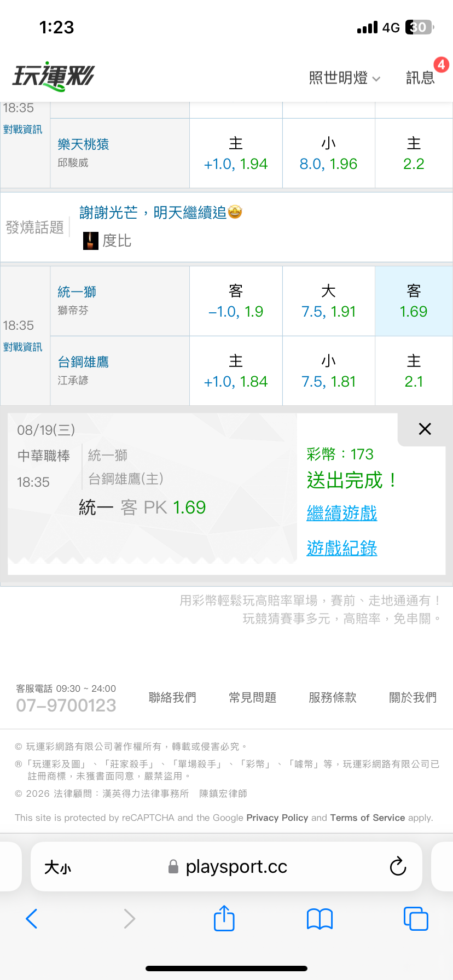
Task: Call customer service 07-9700123
Action: pyautogui.click(x=66, y=705)
